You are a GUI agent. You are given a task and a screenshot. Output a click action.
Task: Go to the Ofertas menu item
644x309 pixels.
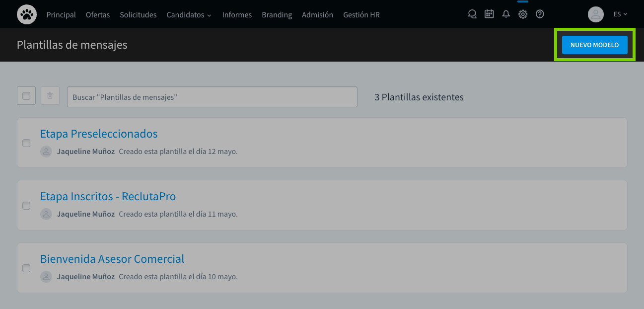click(x=98, y=14)
